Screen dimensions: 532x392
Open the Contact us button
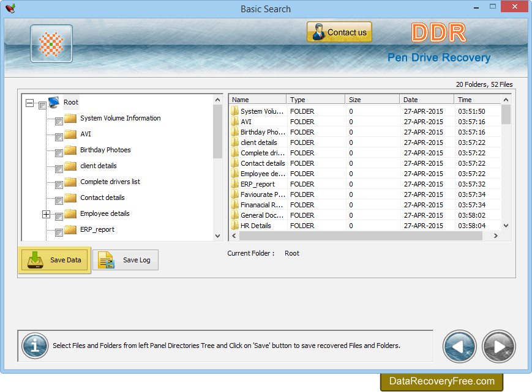tap(339, 32)
